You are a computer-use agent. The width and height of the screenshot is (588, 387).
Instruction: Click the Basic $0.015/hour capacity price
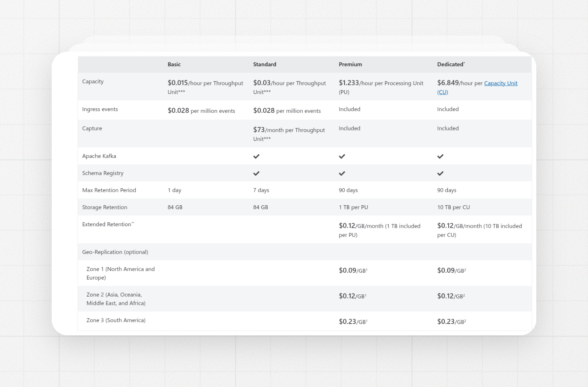[x=206, y=87]
